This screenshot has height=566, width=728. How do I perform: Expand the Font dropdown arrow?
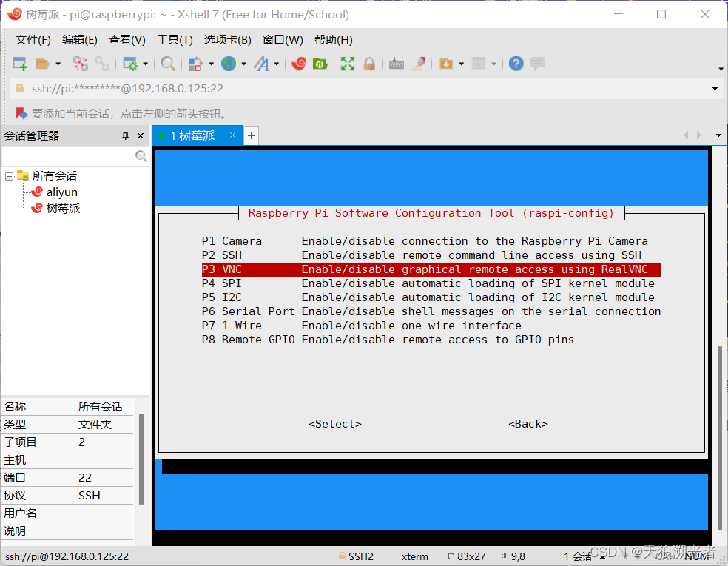pos(276,64)
